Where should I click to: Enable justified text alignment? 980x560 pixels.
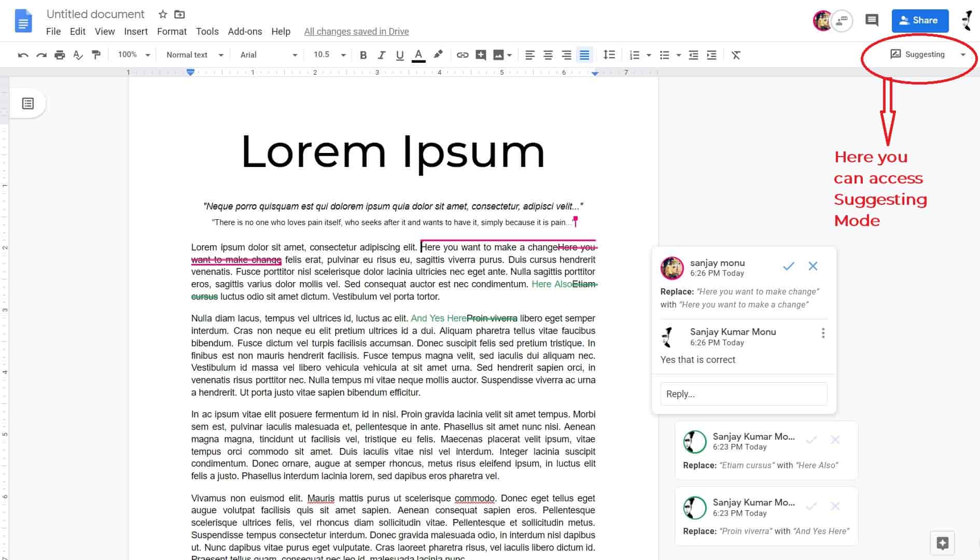coord(584,55)
